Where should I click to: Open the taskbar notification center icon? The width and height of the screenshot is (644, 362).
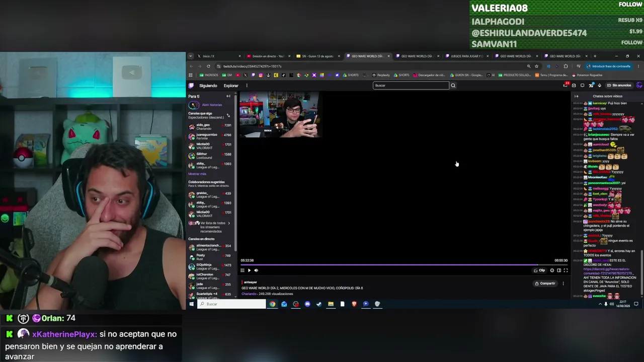636,304
